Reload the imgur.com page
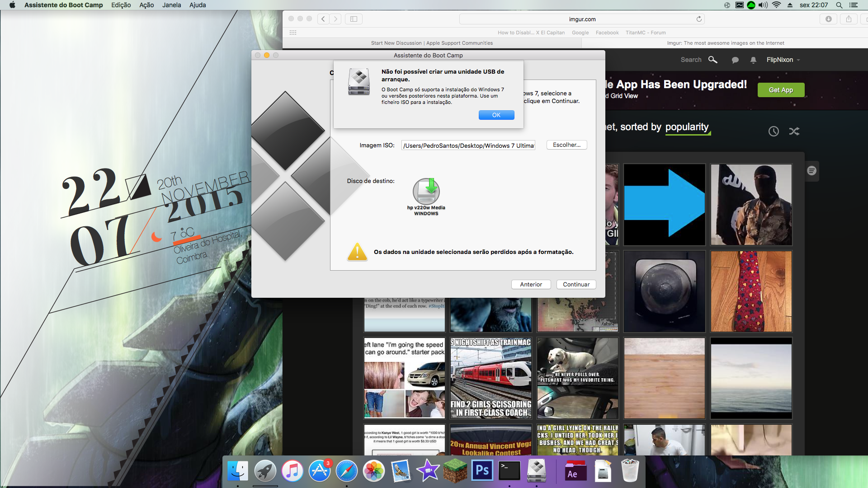868x488 pixels. [x=699, y=19]
